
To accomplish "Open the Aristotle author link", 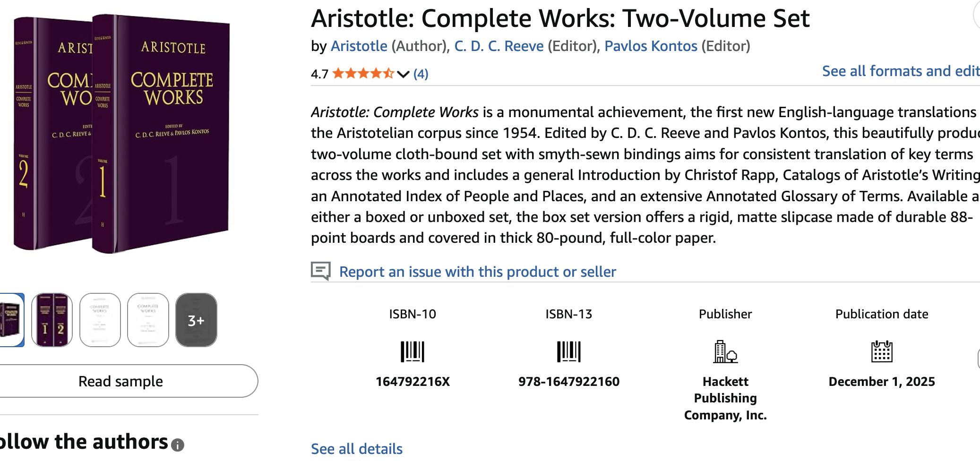I will 359,46.
